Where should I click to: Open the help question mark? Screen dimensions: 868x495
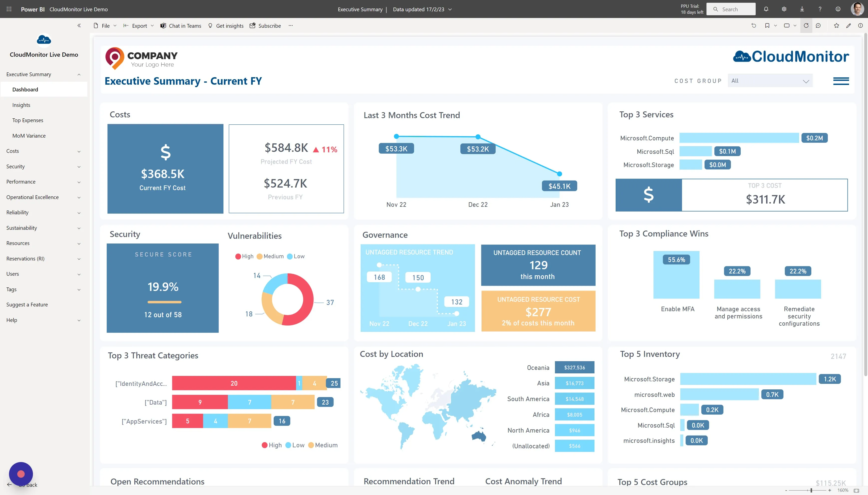(x=820, y=9)
